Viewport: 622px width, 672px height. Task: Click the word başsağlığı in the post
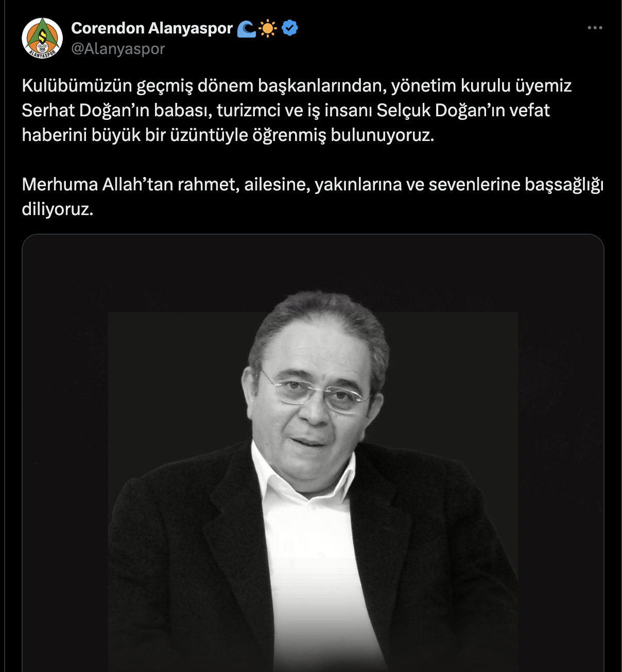564,184
